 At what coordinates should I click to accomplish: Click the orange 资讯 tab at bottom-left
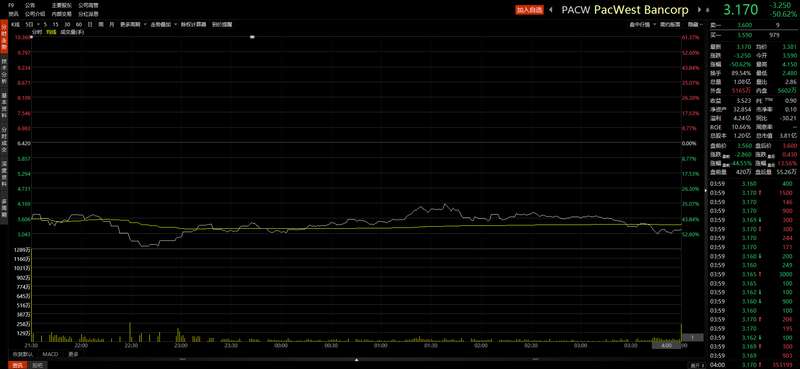pos(18,365)
